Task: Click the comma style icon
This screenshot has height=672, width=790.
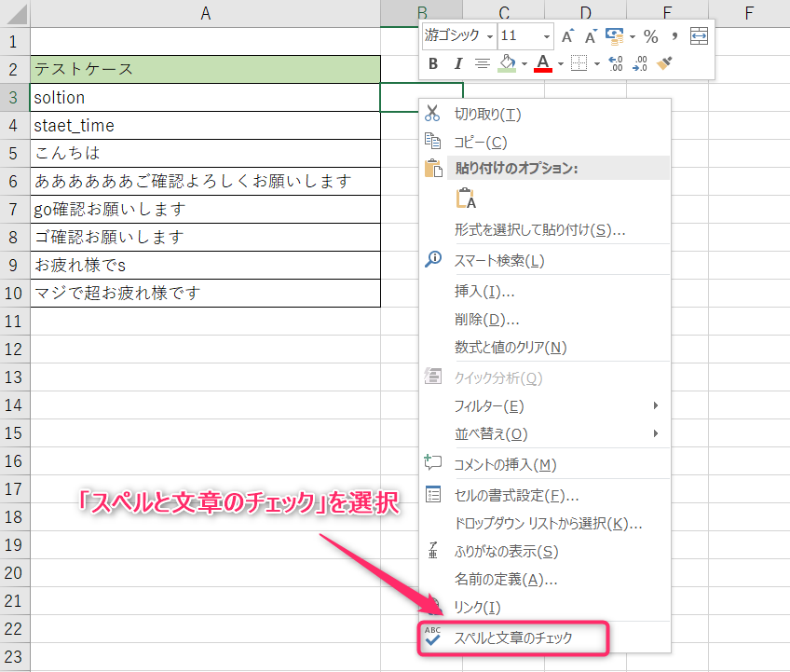Action: pyautogui.click(x=674, y=36)
